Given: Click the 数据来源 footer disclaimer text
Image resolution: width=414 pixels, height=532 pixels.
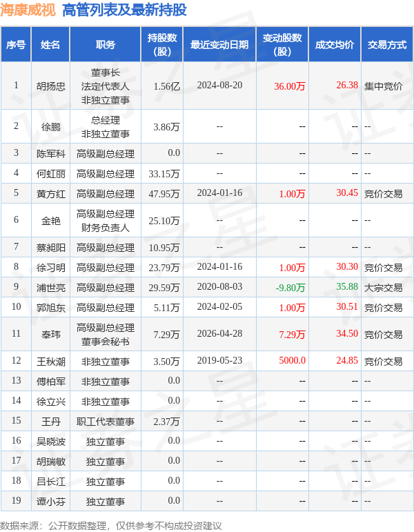Looking at the screenshot, I should (111, 526).
